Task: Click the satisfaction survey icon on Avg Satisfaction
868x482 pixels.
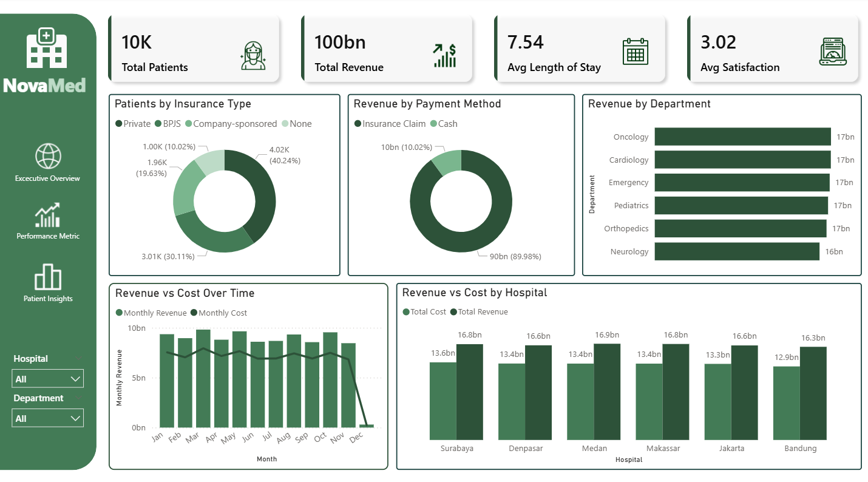Action: [x=832, y=52]
